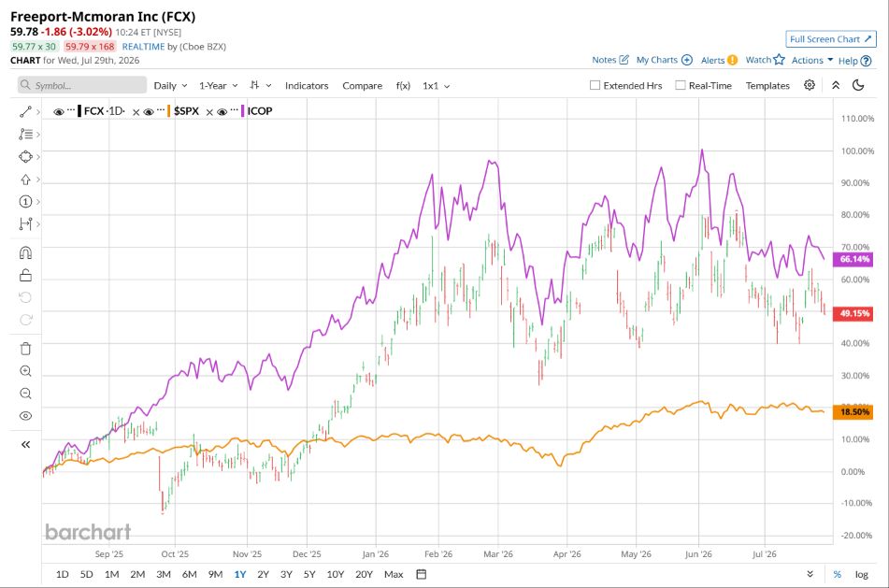This screenshot has height=588, width=889.
Task: Open the chart type bars dropdown
Action: coord(261,85)
